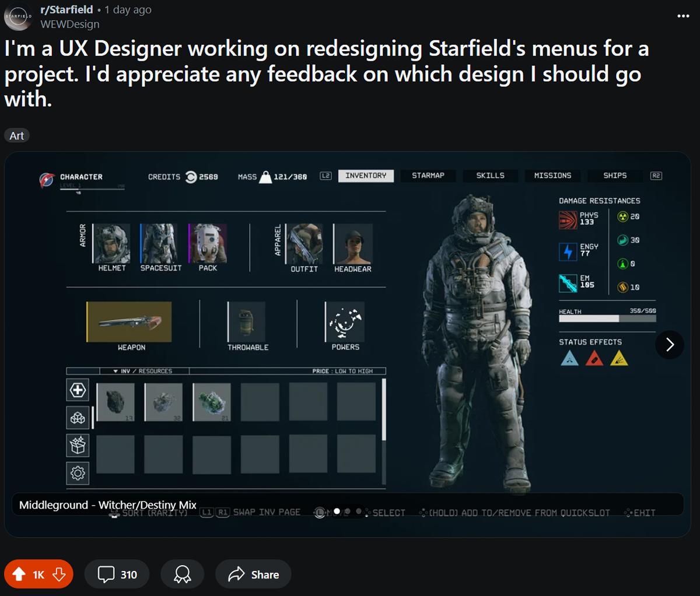Open the 310 comments
Screen dimensions: 700x596
pos(117,574)
